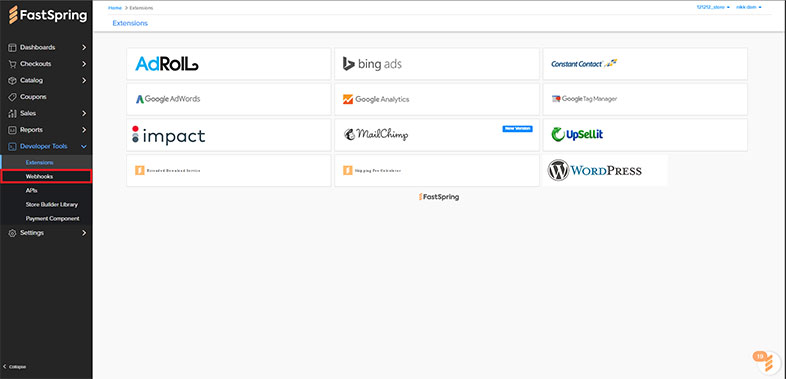Click the MailChimp New Version badge

[x=517, y=129]
